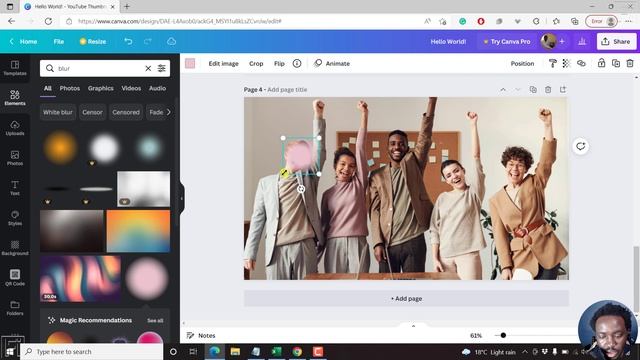Viewport: 640px width, 360px height.
Task: Select the Censor suggestion chip
Action: click(92, 112)
